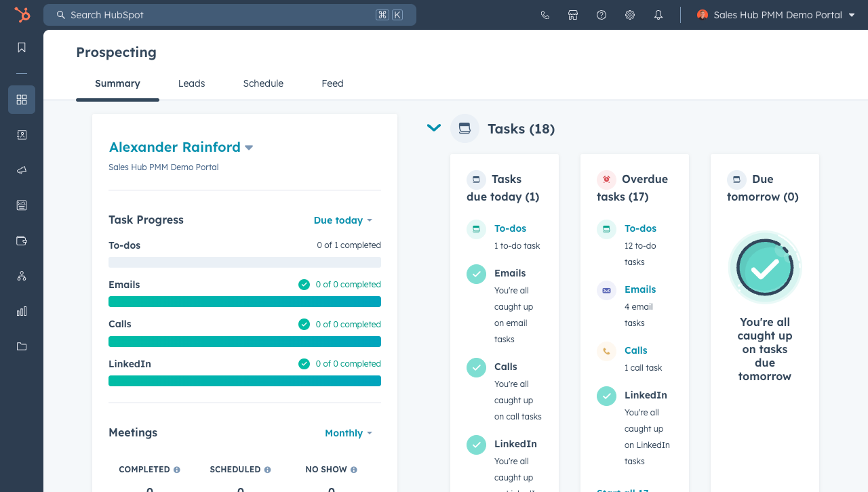Open the Due today filter dropdown
The image size is (868, 492).
tap(342, 220)
